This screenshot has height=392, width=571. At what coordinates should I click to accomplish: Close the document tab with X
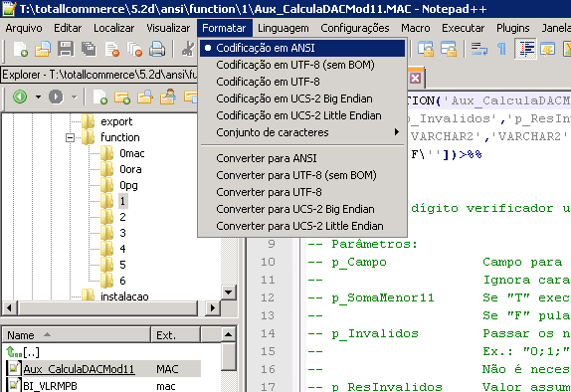point(415,78)
